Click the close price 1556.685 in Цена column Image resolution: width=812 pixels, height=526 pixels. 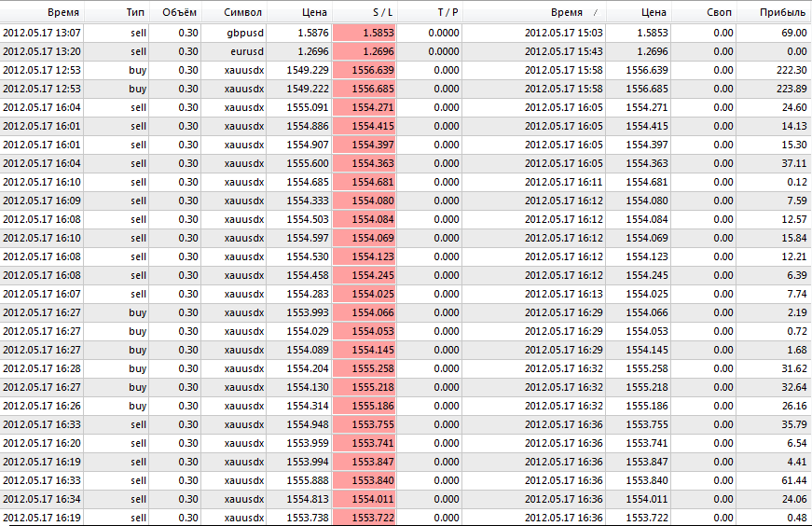point(647,90)
